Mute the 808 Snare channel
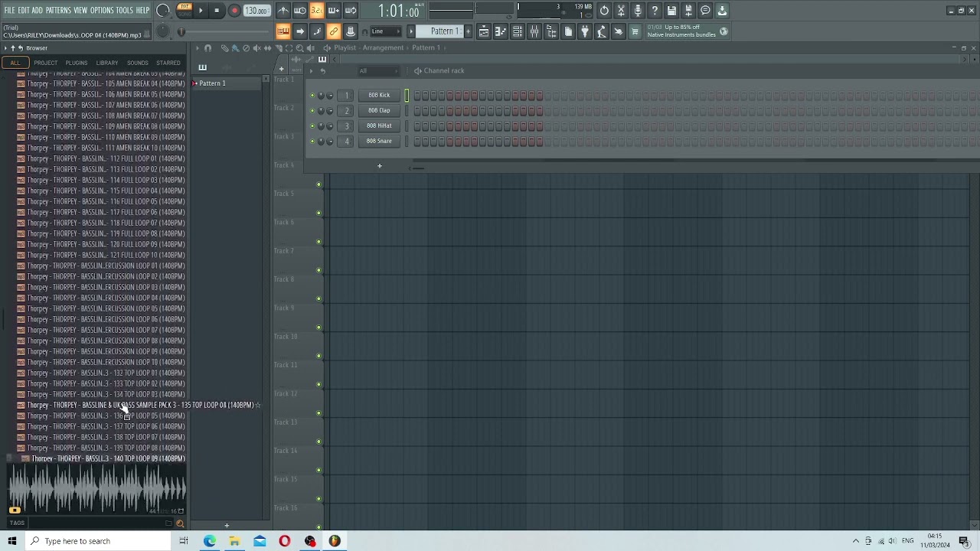The image size is (980, 551). pyautogui.click(x=312, y=141)
